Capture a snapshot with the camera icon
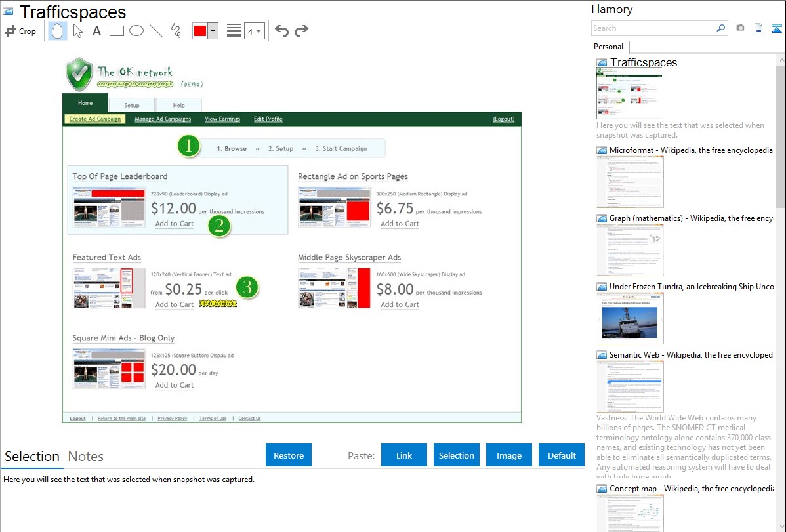 (740, 28)
